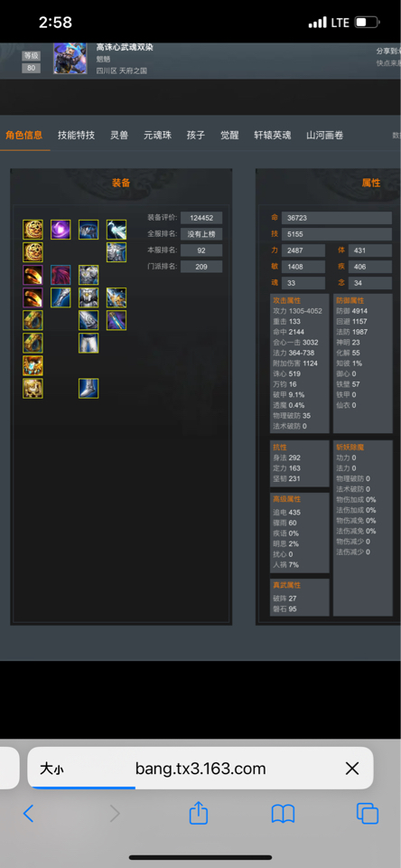
Task: Select the white crane equipment icon
Action: coord(117,229)
